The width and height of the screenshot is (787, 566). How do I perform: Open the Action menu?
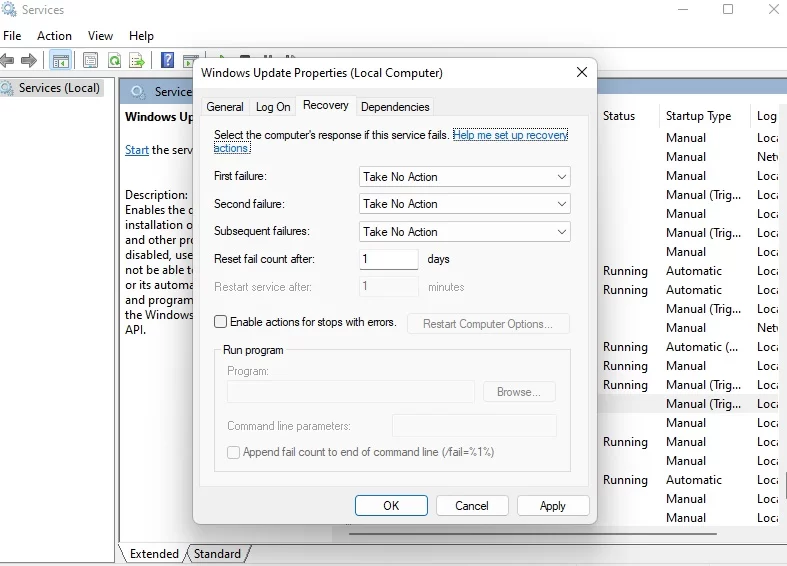point(54,36)
